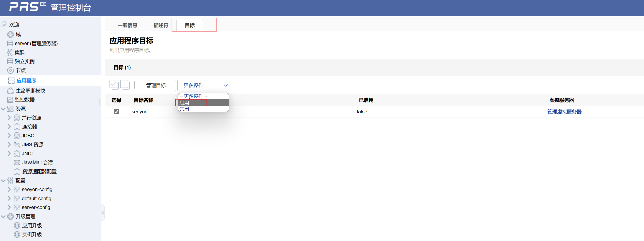The width and height of the screenshot is (644, 241).
Task: Select the -- 更多操作 -- list option
Action: (204, 96)
